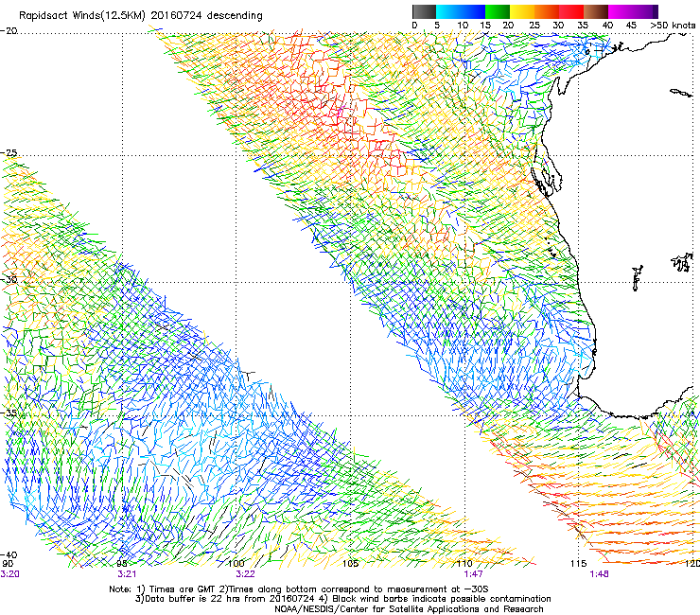This screenshot has height=615, width=700.
Task: Select the '100' longitude axis label
Action: click(236, 564)
